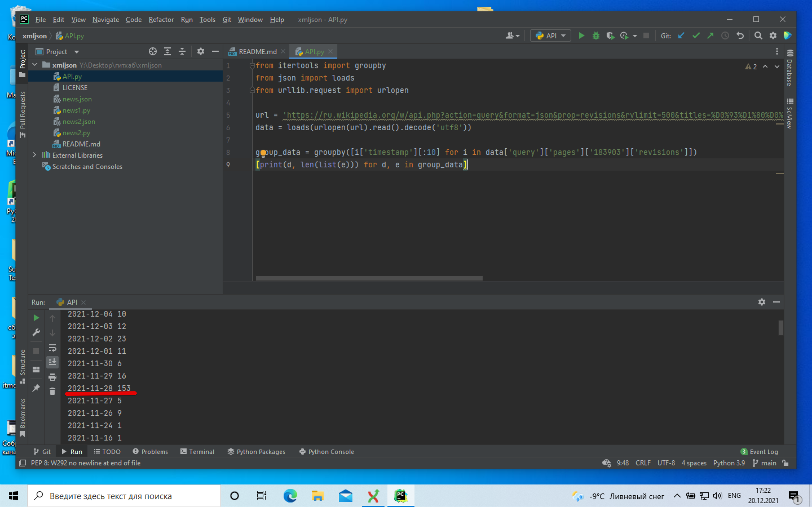Click Git push arrow icon
Viewport: 812px width, 507px height.
tap(710, 35)
